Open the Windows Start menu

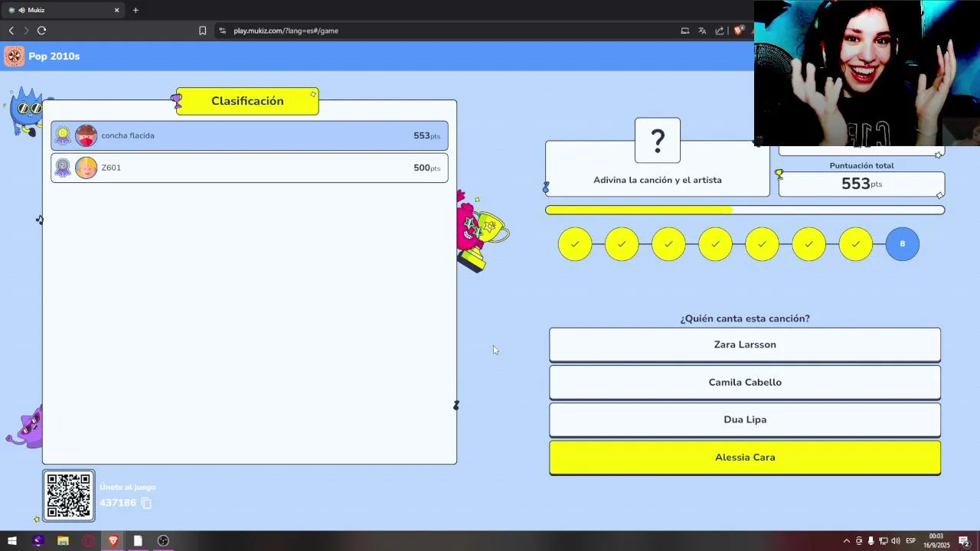(12, 541)
